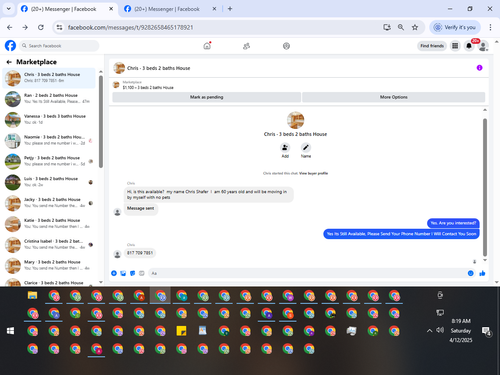Open Facebook notifications bell

(x=469, y=46)
